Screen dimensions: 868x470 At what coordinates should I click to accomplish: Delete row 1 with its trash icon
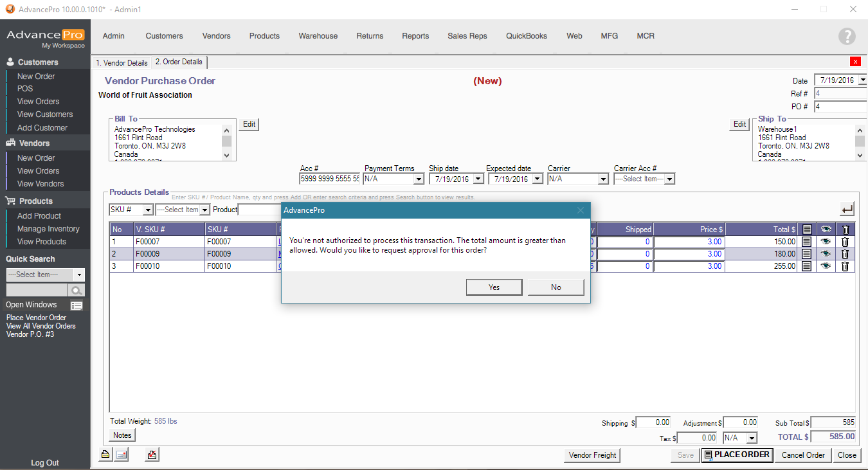pyautogui.click(x=845, y=242)
